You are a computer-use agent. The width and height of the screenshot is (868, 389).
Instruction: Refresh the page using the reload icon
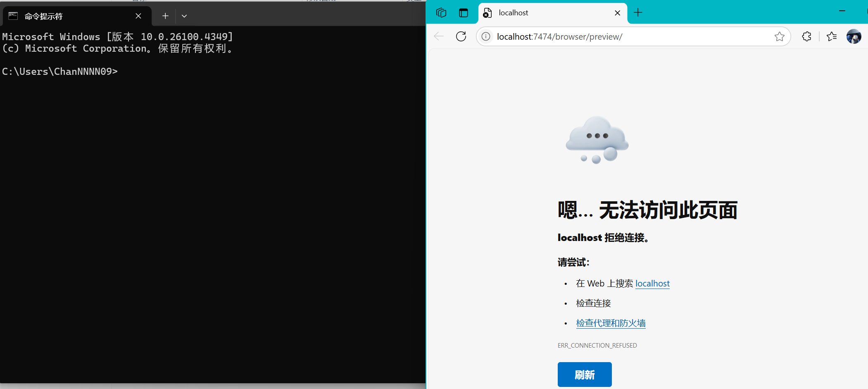(x=461, y=36)
